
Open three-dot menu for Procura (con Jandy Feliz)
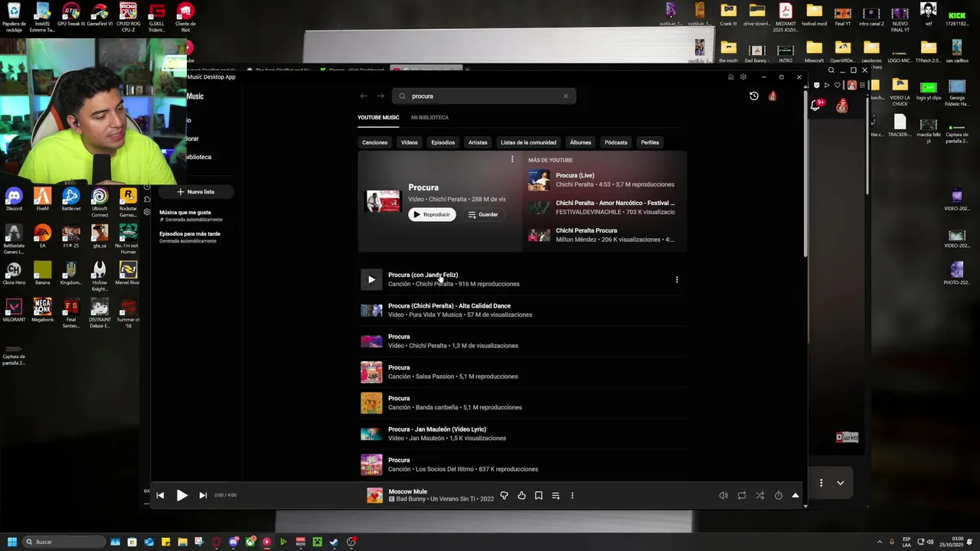[677, 280]
